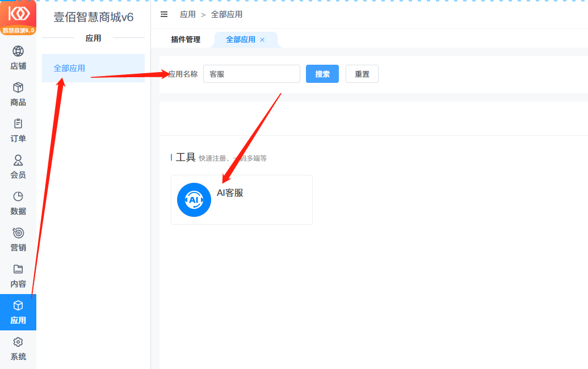588x369 pixels.
Task: Focus the 应用名称 input field
Action: point(251,74)
